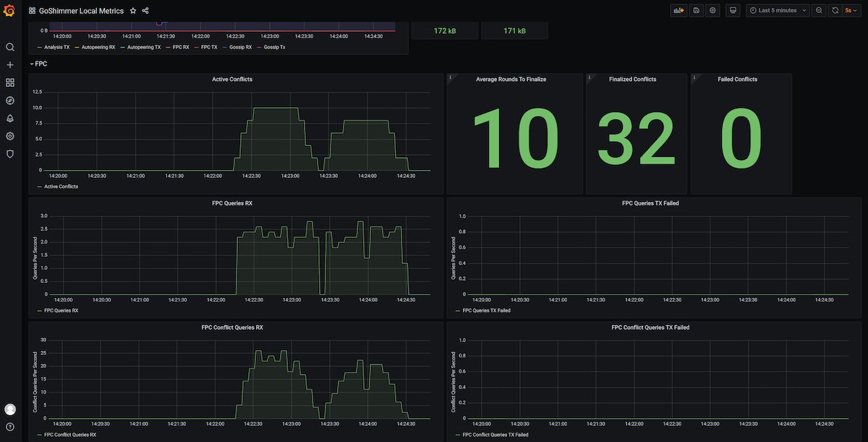Open the Search dashboards icon
Image resolution: width=868 pixels, height=442 pixels.
10,47
